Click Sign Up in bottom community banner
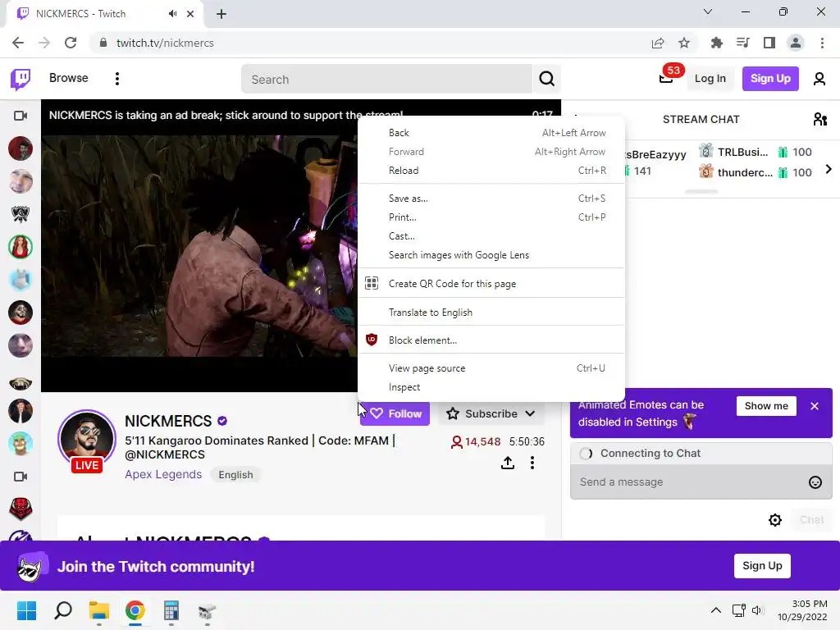 click(762, 566)
